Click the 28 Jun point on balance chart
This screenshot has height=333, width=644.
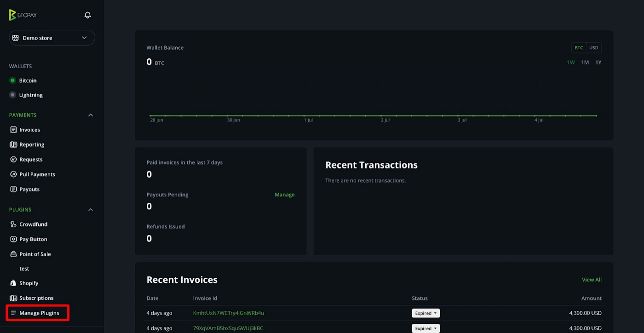(x=150, y=116)
